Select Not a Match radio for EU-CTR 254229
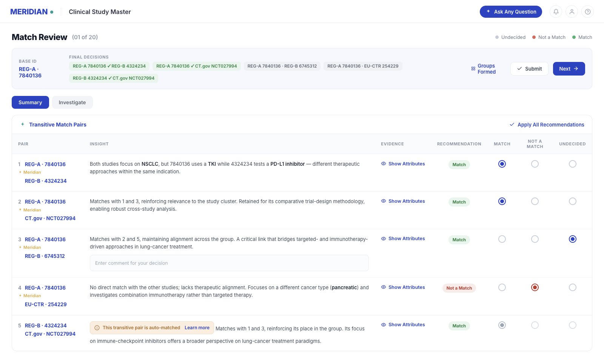 point(535,287)
